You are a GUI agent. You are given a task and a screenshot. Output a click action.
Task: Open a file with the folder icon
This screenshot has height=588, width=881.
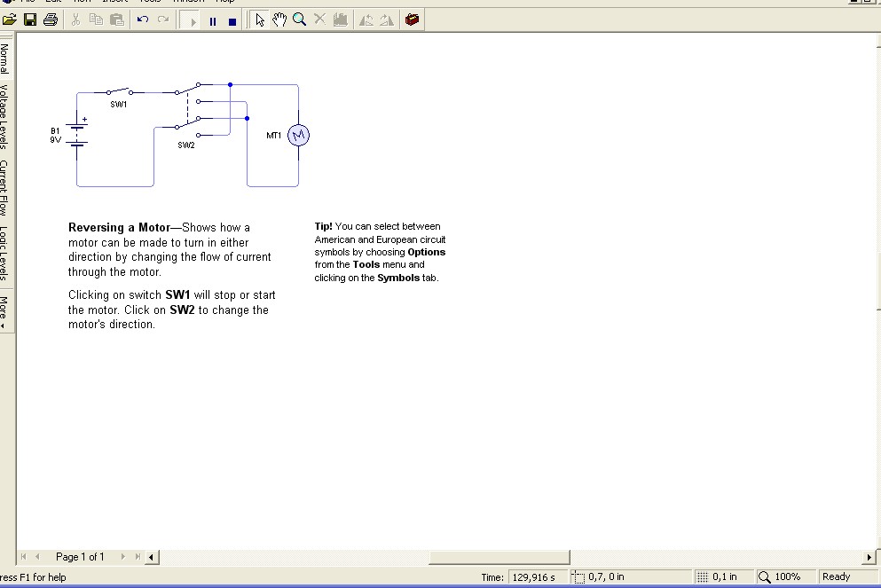point(10,20)
